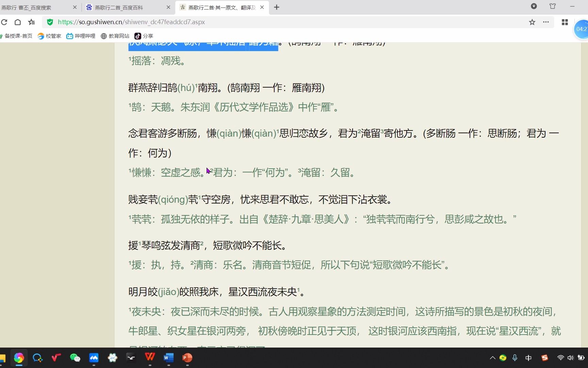Open the three-dot address bar menu
Image resolution: width=588 pixels, height=368 pixels.
coord(546,22)
